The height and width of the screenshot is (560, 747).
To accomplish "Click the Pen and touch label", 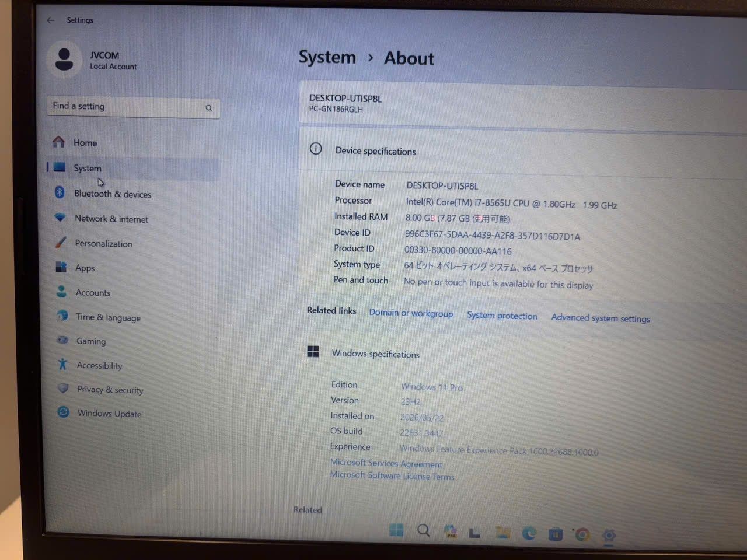I will coord(361,280).
